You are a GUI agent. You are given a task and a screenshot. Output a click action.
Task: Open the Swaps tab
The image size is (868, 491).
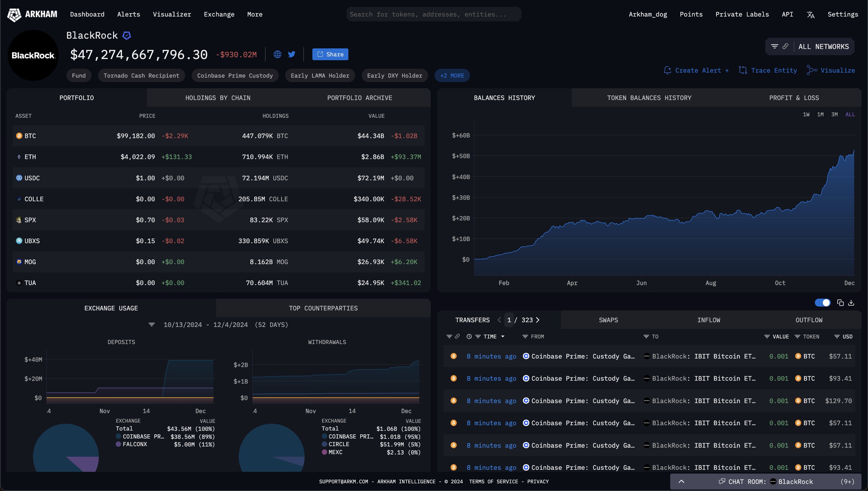tap(608, 320)
